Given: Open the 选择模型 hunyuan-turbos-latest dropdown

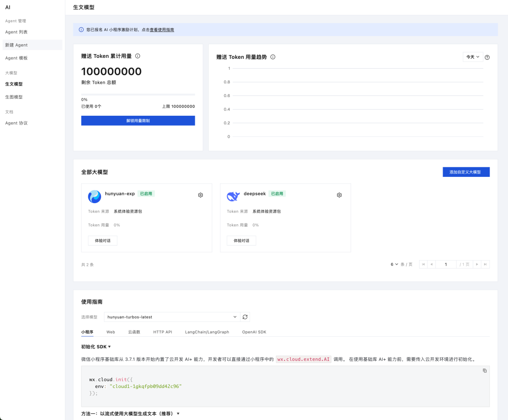Looking at the screenshot, I should click(x=172, y=317).
